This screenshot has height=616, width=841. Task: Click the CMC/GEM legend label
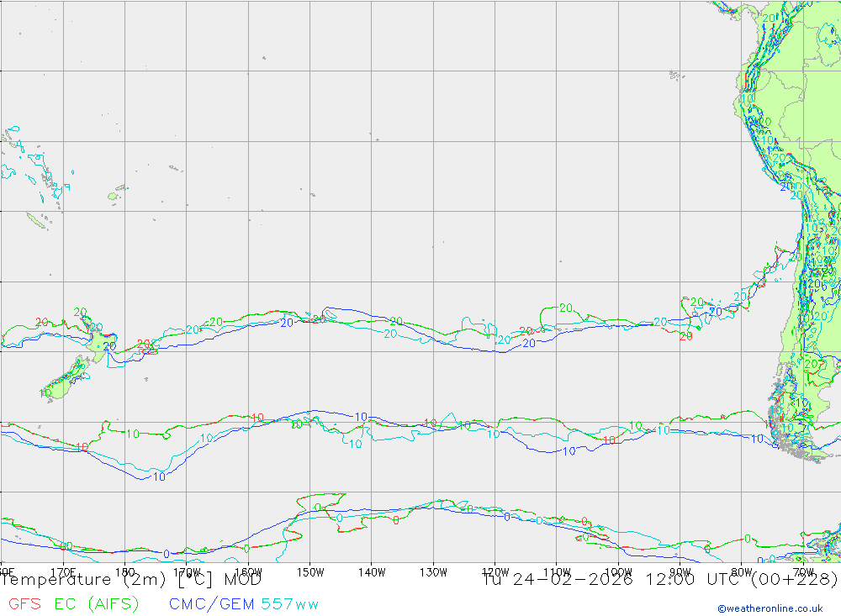[211, 603]
